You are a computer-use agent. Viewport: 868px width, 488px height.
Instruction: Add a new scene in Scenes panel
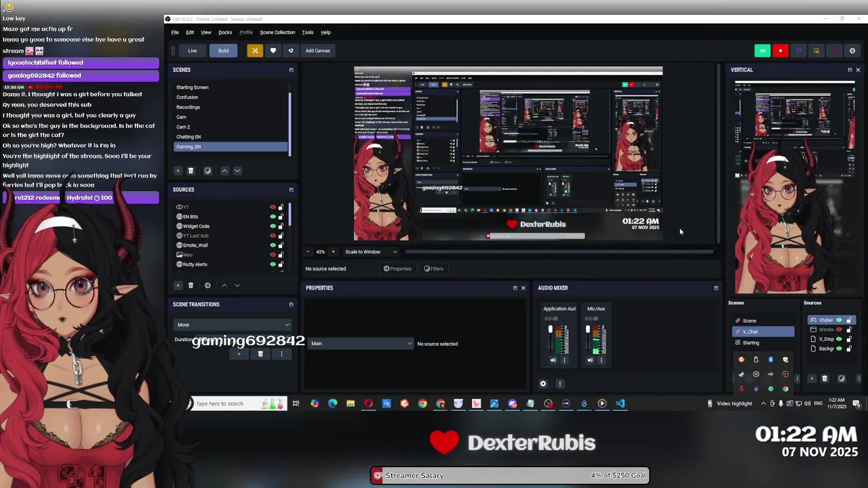pos(178,171)
